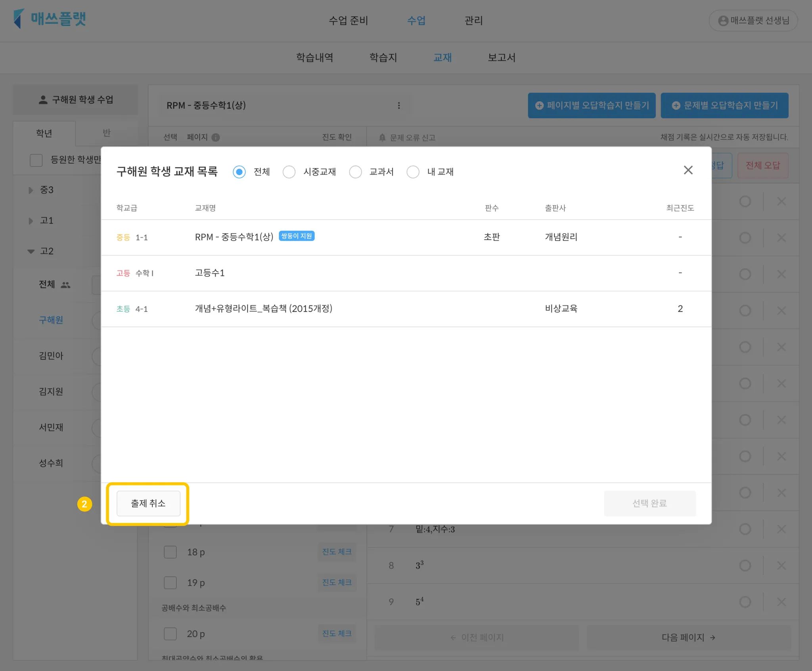
Task: Select the 내 교재 radio button
Action: pyautogui.click(x=413, y=172)
